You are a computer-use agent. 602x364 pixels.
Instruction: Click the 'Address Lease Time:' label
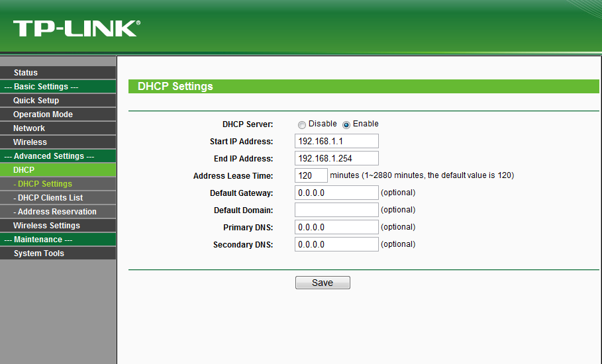[233, 176]
